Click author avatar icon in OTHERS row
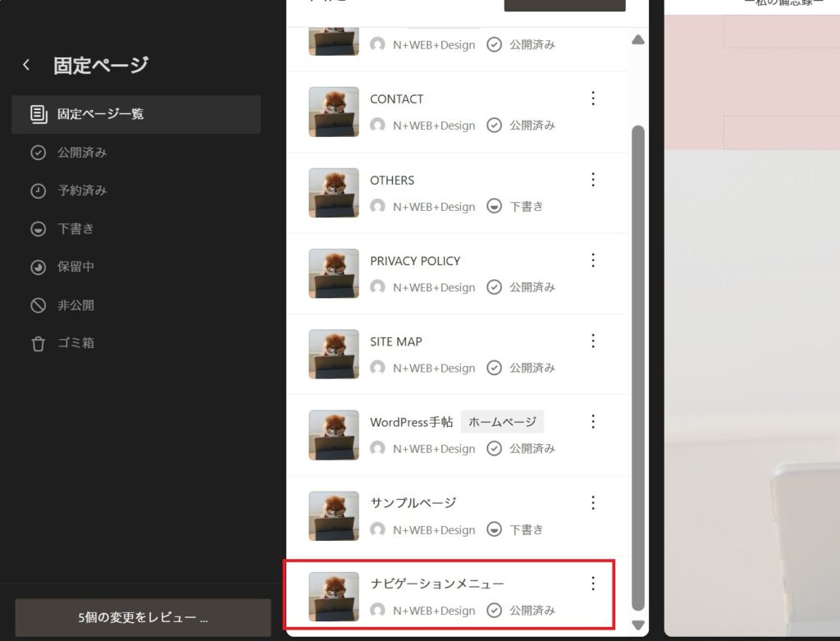 pyautogui.click(x=377, y=206)
